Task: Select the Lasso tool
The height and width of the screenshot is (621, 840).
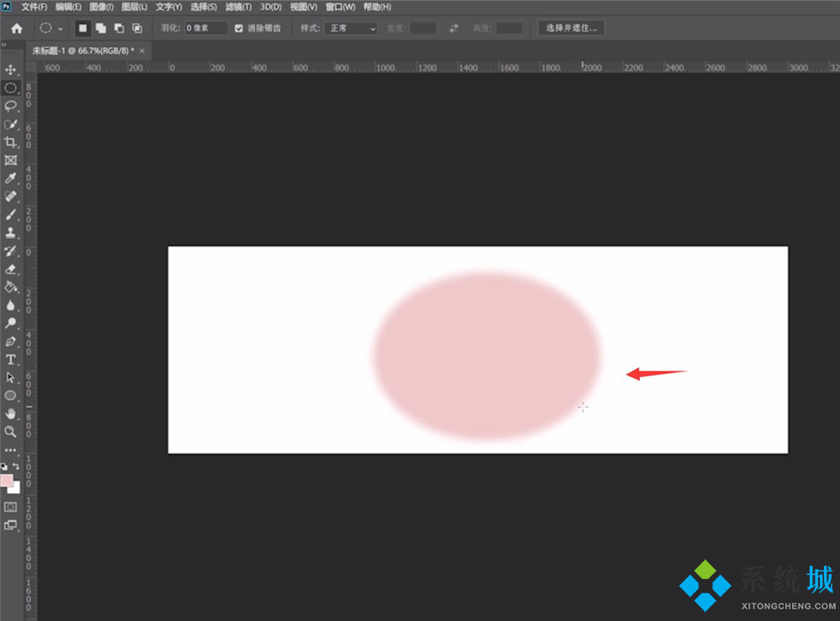Action: coord(11,106)
